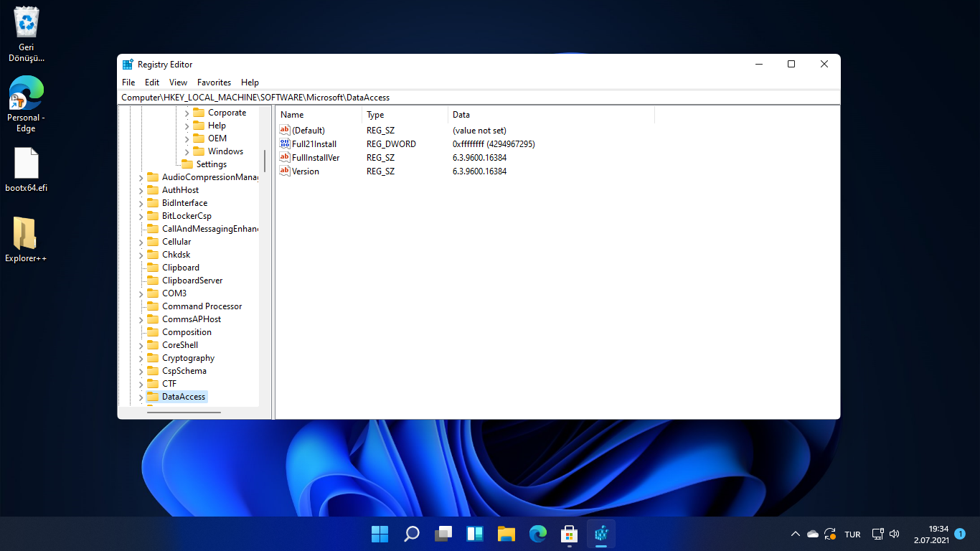Image resolution: width=980 pixels, height=551 pixels.
Task: Open Personal - Edge desktop shortcut
Action: [27, 104]
